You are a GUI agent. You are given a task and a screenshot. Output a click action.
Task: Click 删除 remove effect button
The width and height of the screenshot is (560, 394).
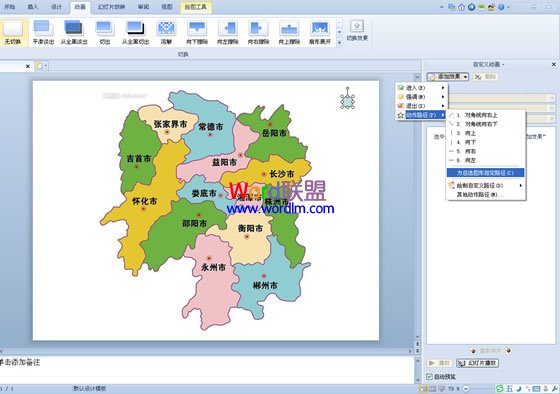[486, 76]
